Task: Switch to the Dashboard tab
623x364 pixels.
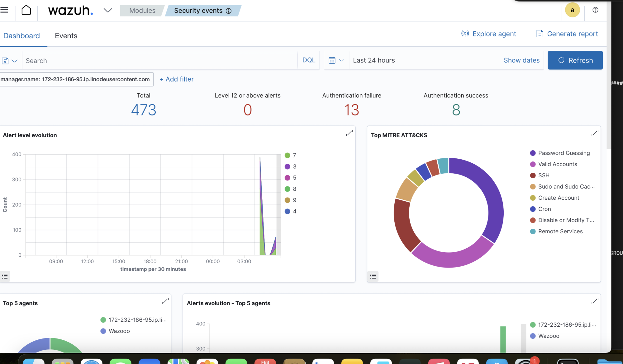Action: pos(21,36)
